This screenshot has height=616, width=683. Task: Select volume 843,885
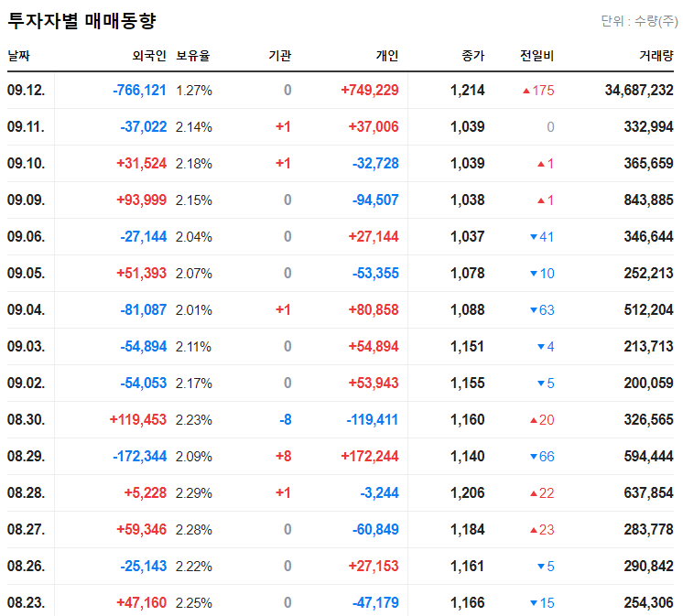click(x=648, y=200)
